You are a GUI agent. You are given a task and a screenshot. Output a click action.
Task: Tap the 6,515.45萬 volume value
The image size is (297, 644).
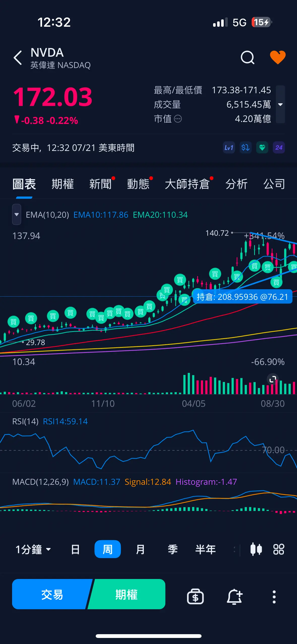[x=249, y=104]
